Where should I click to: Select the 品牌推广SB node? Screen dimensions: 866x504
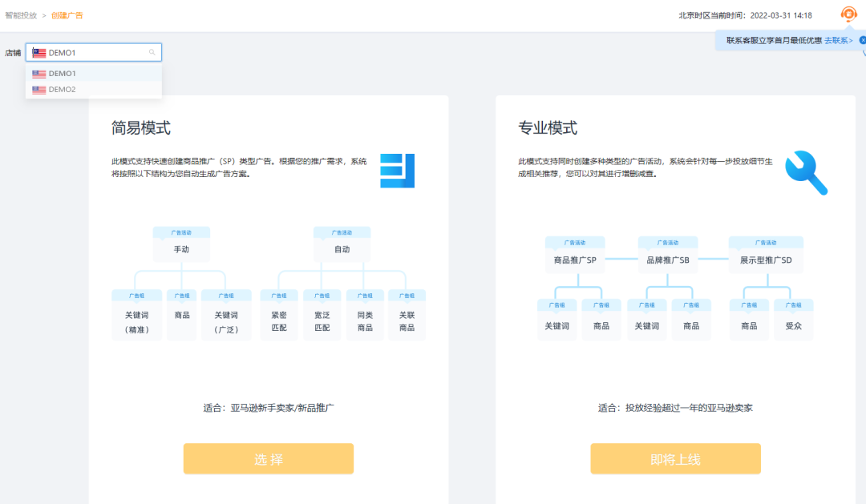667,259
